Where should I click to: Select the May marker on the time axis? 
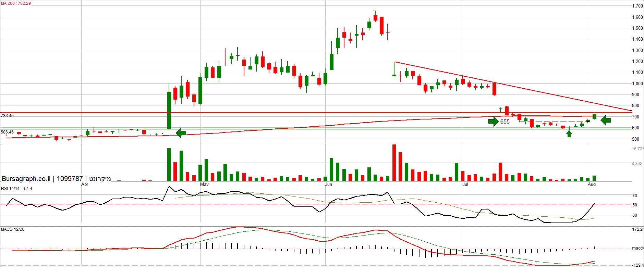click(x=204, y=185)
